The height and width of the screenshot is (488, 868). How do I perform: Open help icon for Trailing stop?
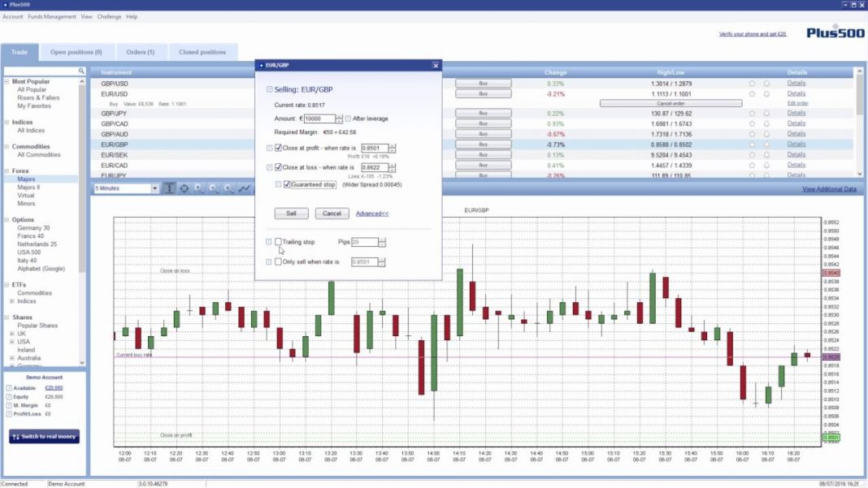pyautogui.click(x=269, y=242)
